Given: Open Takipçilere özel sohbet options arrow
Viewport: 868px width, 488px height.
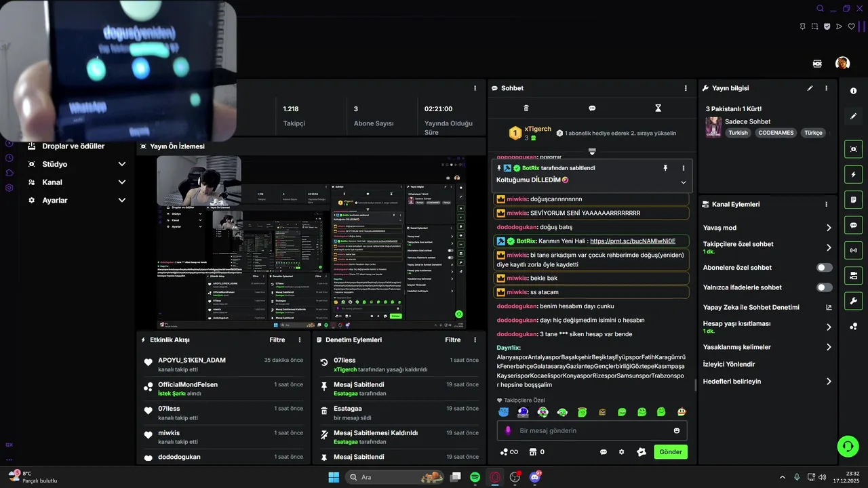Looking at the screenshot, I should [x=829, y=247].
